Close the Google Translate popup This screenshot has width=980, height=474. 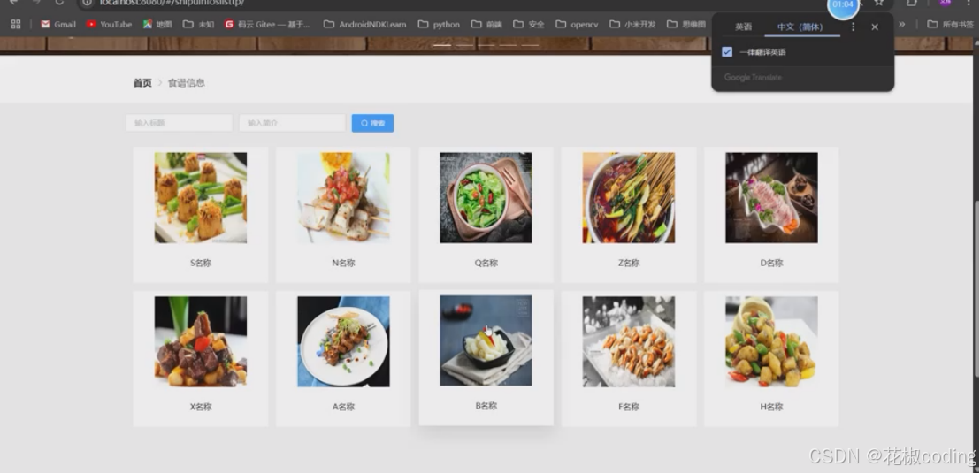(x=875, y=27)
